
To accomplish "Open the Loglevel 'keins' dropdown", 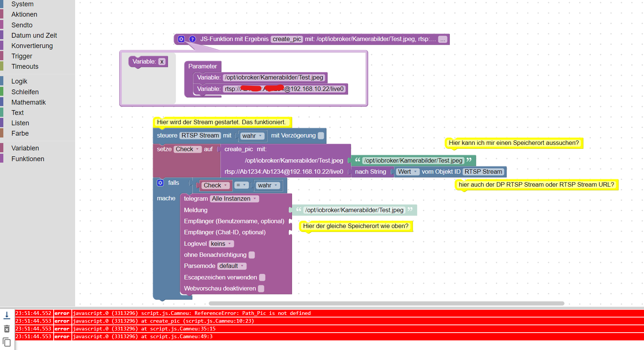I will 221,244.
